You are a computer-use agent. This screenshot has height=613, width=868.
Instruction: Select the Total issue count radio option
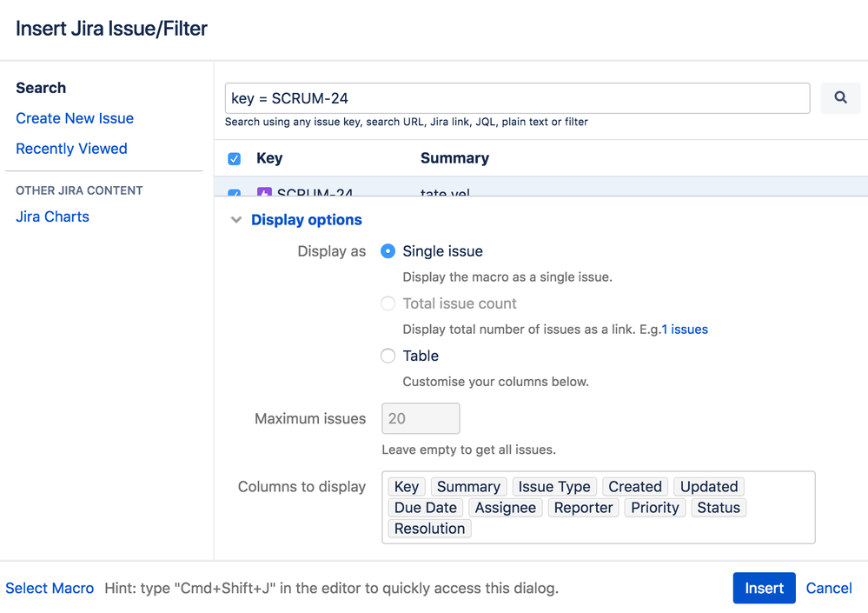click(x=388, y=303)
